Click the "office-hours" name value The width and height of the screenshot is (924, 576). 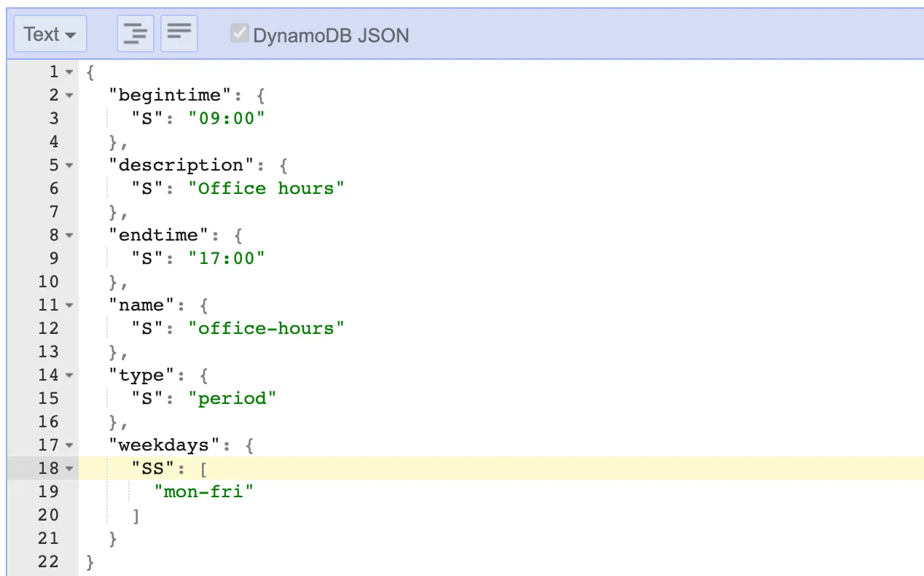point(266,328)
